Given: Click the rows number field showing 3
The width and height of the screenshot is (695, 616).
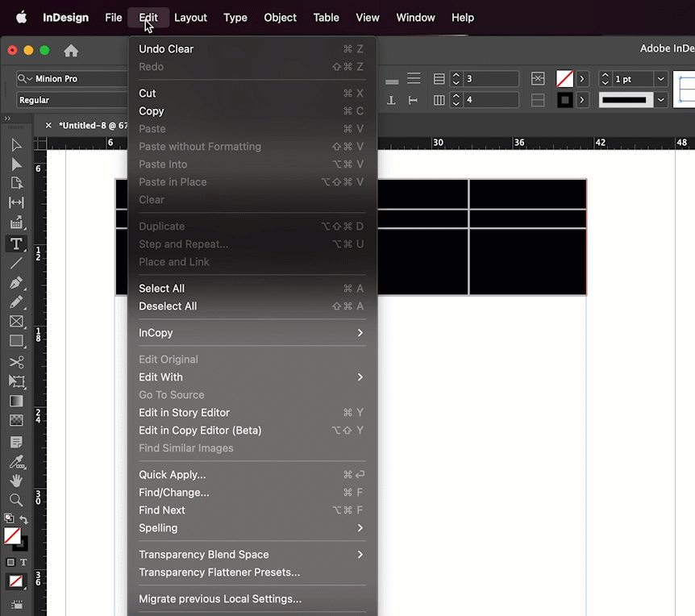Looking at the screenshot, I should [491, 79].
